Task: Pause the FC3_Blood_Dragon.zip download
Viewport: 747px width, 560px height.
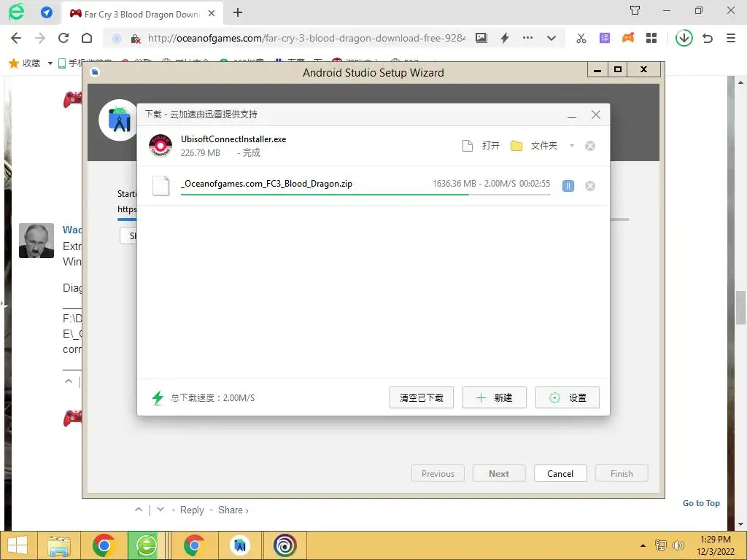Action: click(568, 186)
